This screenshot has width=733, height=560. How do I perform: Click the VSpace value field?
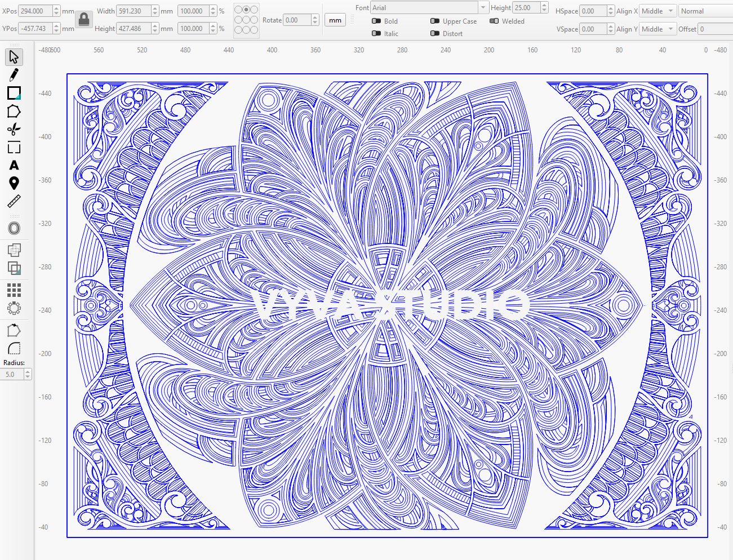[593, 29]
